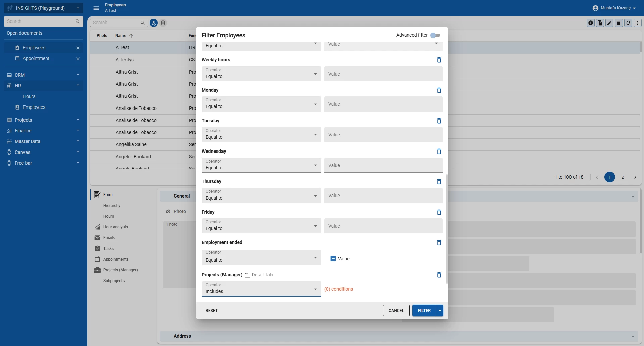Viewport: 644px width, 346px height.
Task: Open the Mustafa Kazanç user menu
Action: click(614, 8)
